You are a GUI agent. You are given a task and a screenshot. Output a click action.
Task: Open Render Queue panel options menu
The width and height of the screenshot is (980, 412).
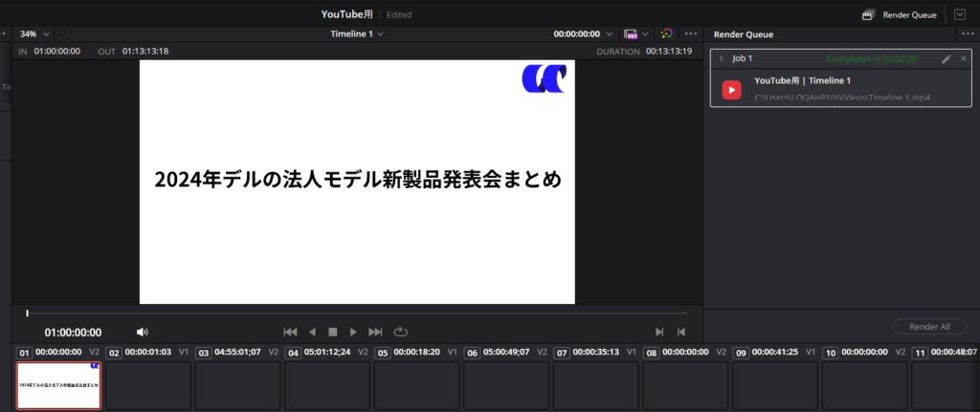point(969,34)
